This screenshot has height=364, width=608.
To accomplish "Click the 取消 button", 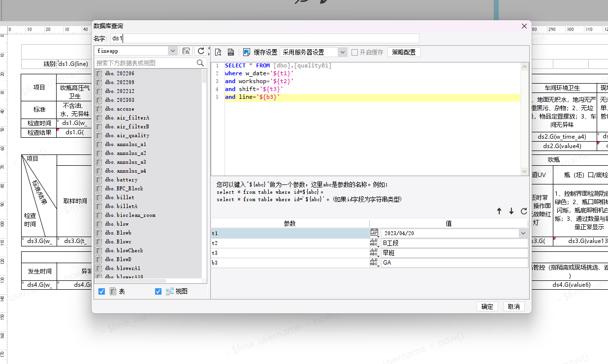I will [x=513, y=306].
